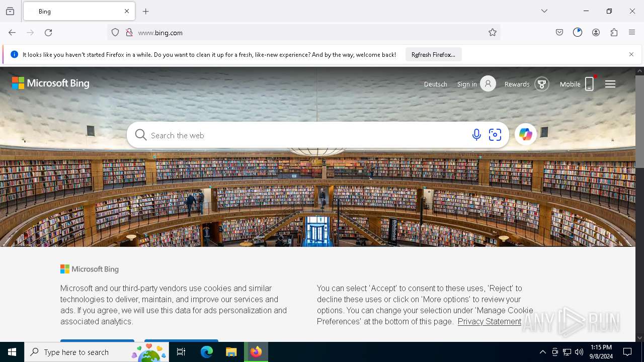Open the Mobile link

click(x=570, y=84)
